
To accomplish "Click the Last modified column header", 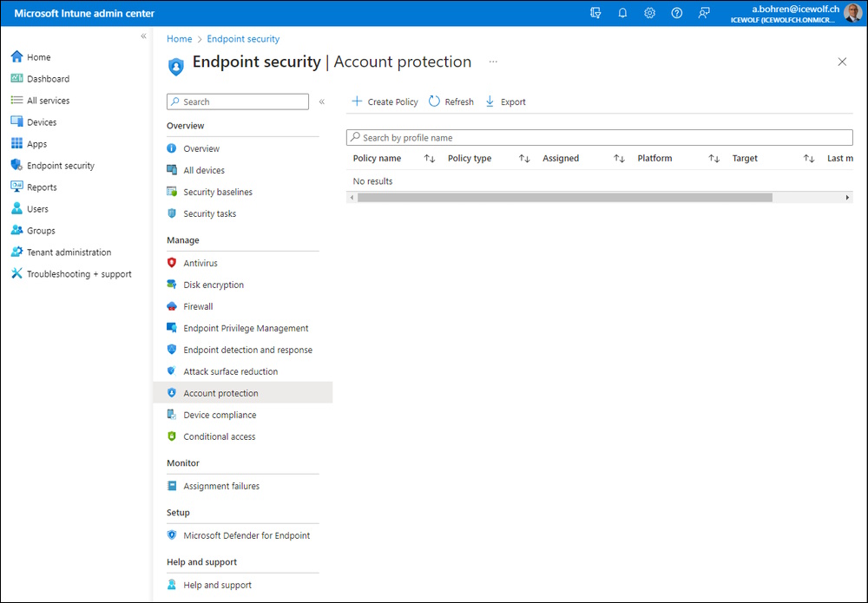I will tap(839, 158).
